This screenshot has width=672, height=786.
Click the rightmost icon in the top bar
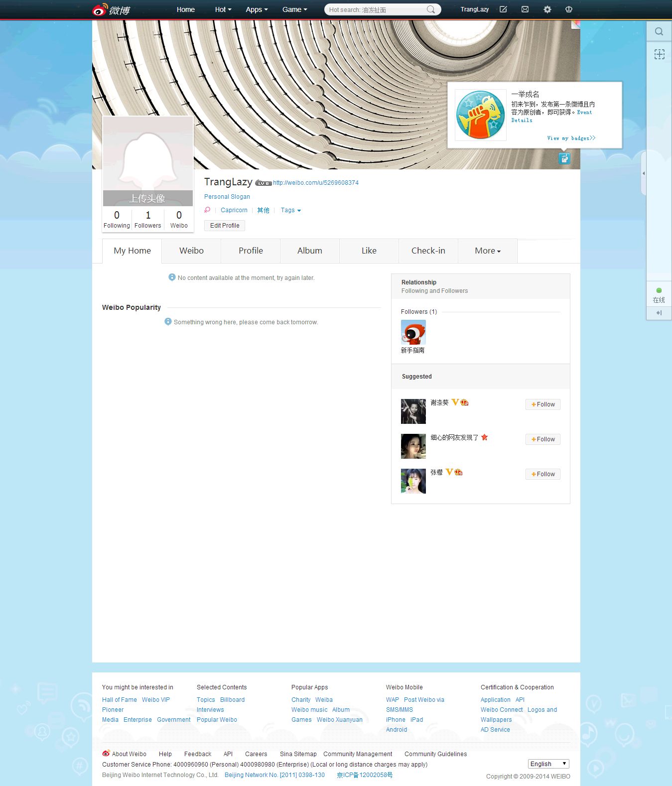(569, 9)
